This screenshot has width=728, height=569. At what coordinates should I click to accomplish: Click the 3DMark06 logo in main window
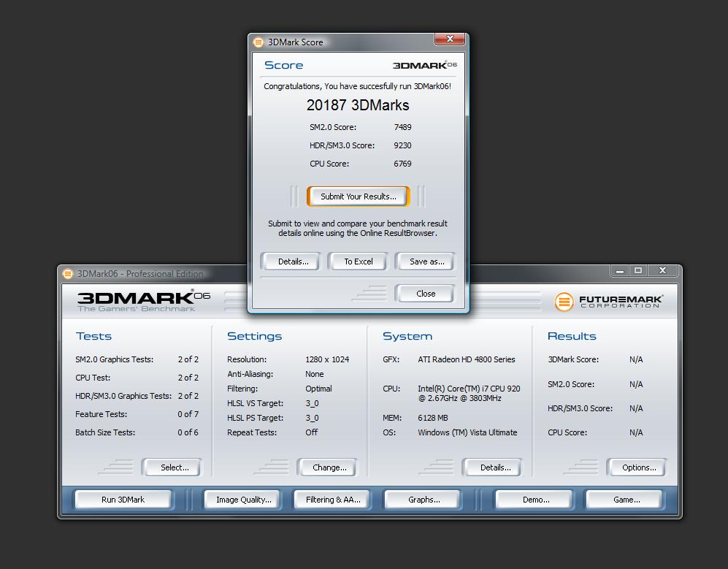click(x=143, y=301)
